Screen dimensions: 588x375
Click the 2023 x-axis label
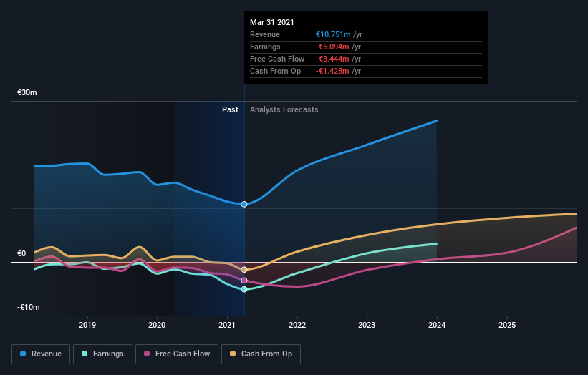(367, 325)
